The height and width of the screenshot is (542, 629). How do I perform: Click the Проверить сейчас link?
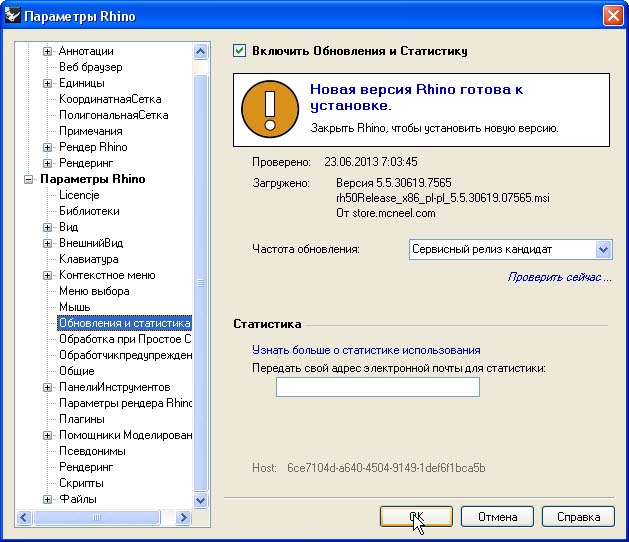(559, 277)
